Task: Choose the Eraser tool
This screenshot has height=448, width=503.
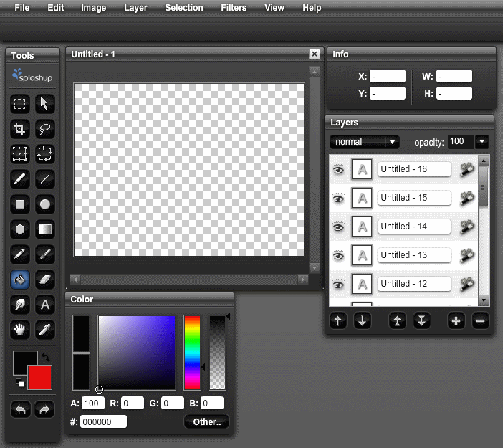Action: tap(45, 280)
